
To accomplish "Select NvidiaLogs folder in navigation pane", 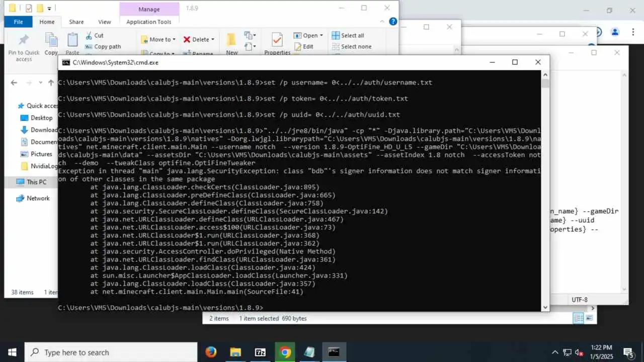I will (x=39, y=166).
